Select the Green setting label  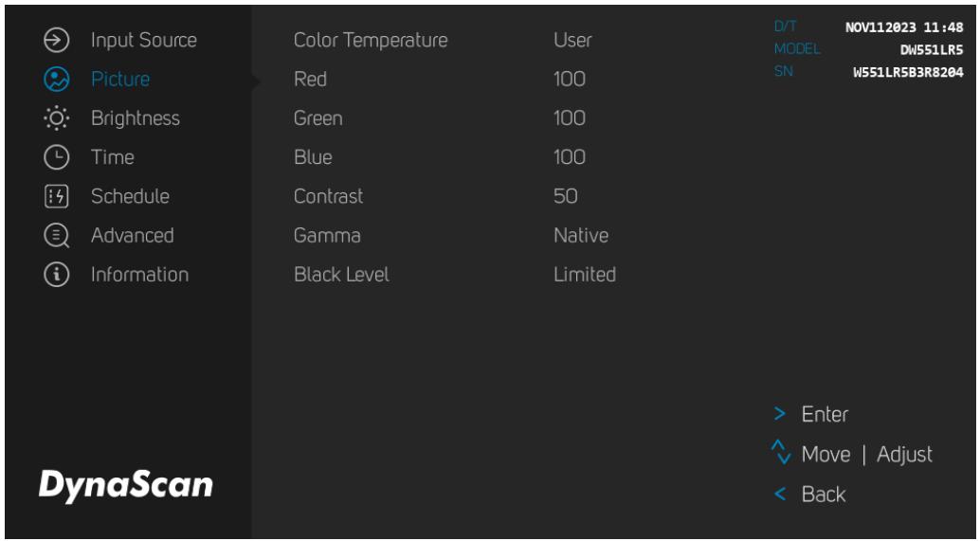point(318,118)
